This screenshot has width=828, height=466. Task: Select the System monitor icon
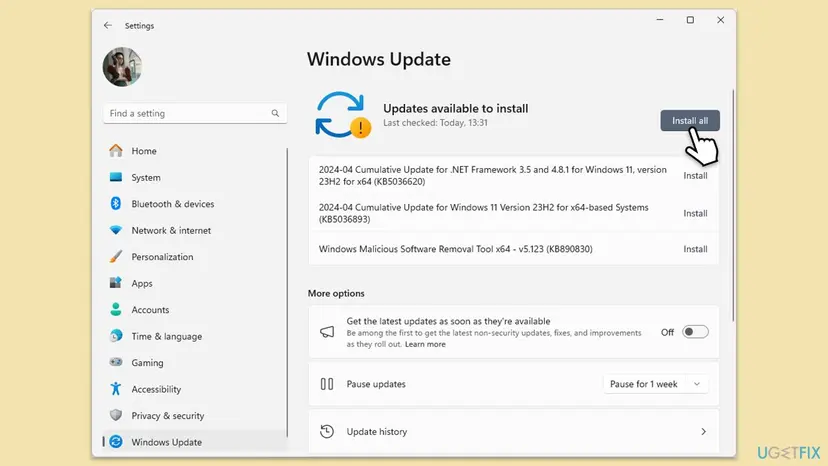(116, 177)
